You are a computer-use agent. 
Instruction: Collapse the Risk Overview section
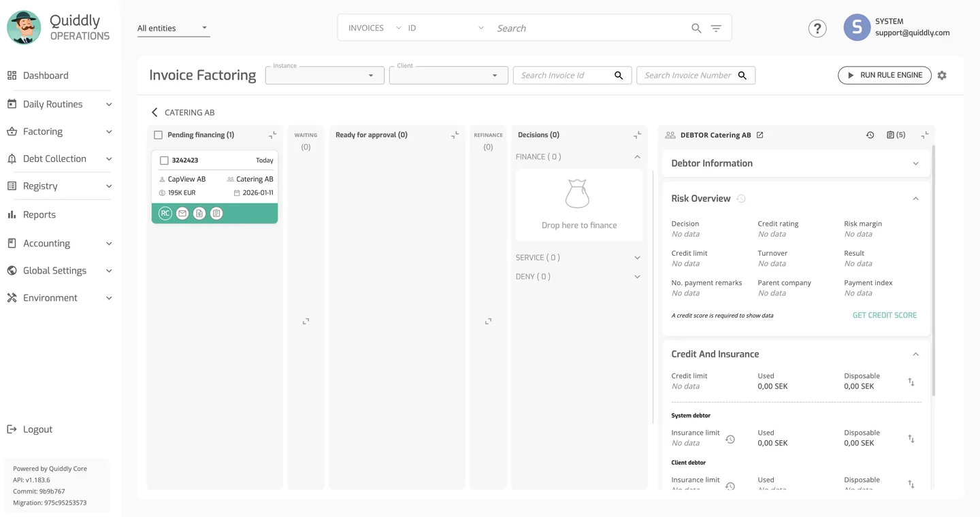(x=915, y=199)
